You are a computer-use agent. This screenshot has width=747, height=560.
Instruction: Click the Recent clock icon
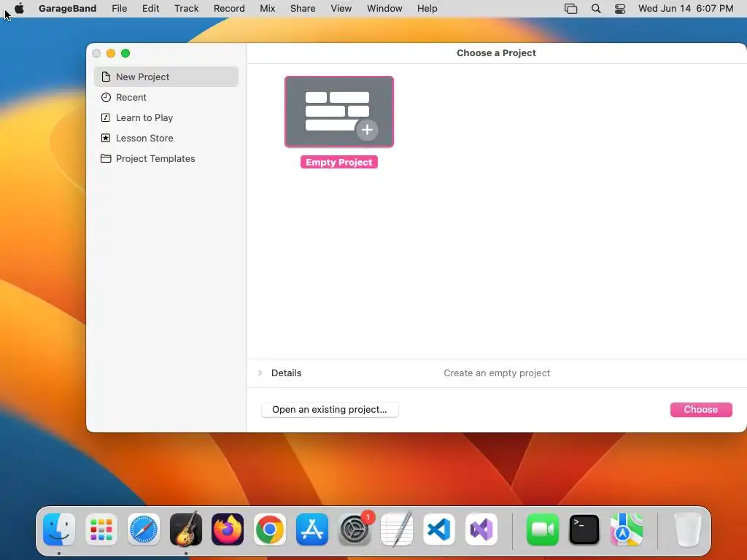click(x=106, y=97)
